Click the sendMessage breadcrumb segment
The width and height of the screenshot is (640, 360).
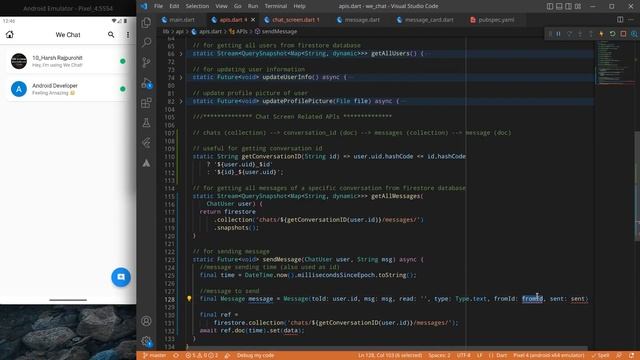point(276,31)
